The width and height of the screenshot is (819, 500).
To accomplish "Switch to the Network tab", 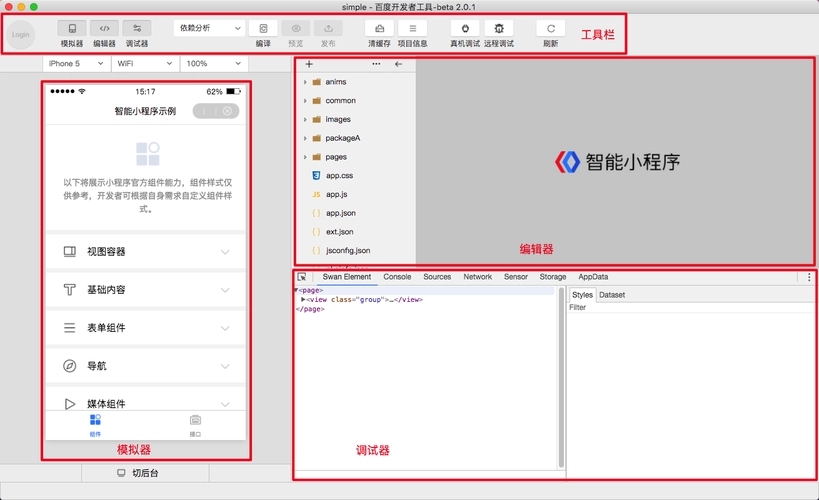I will pos(477,277).
